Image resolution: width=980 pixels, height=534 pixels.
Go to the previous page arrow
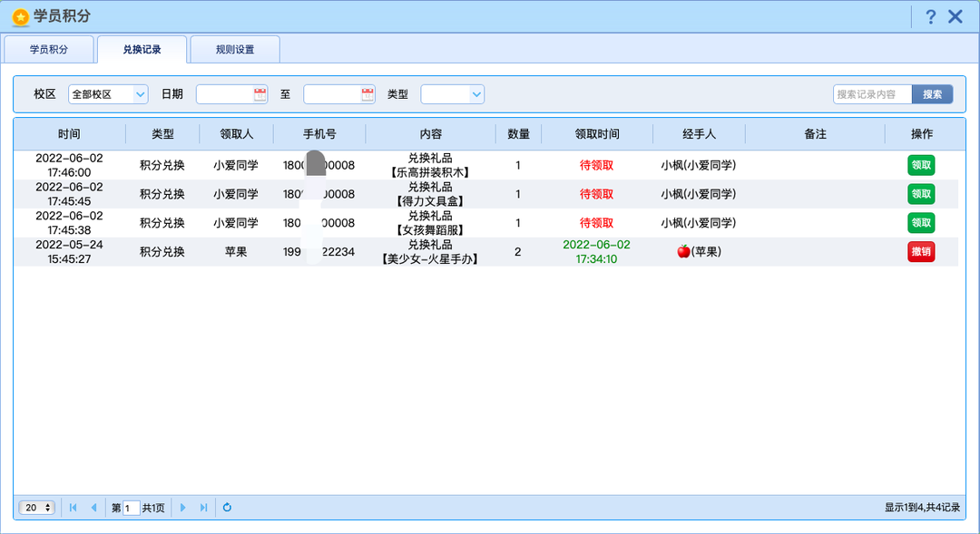(93, 508)
